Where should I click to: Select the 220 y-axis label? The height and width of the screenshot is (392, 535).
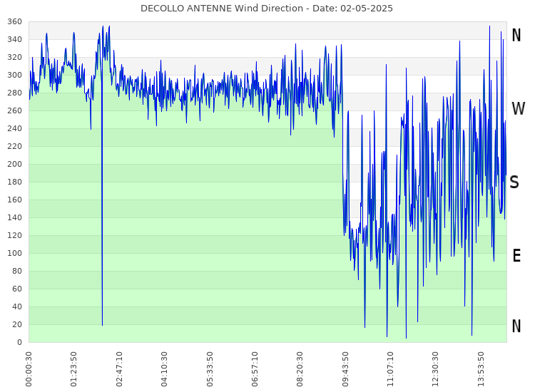(15, 146)
